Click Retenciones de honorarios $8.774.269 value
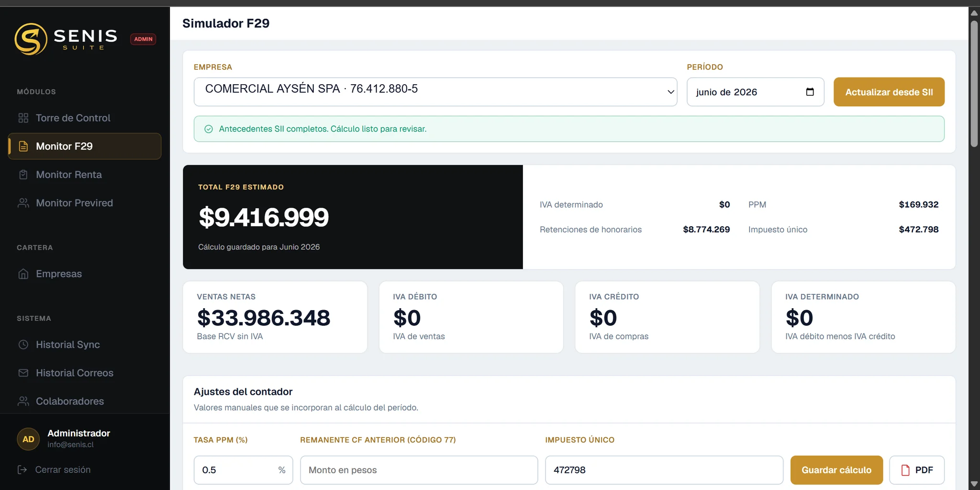The height and width of the screenshot is (490, 980). coord(706,229)
